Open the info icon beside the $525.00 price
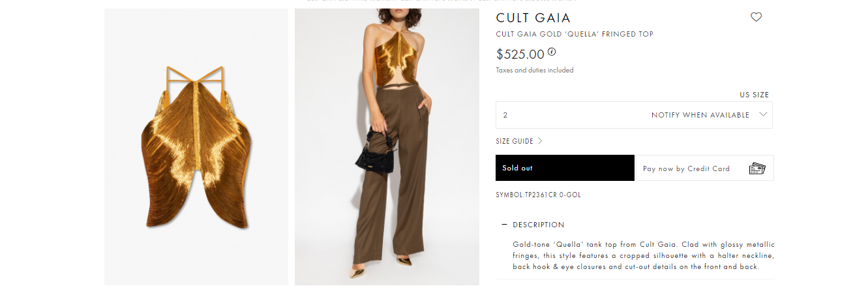The width and height of the screenshot is (868, 288). [x=552, y=52]
